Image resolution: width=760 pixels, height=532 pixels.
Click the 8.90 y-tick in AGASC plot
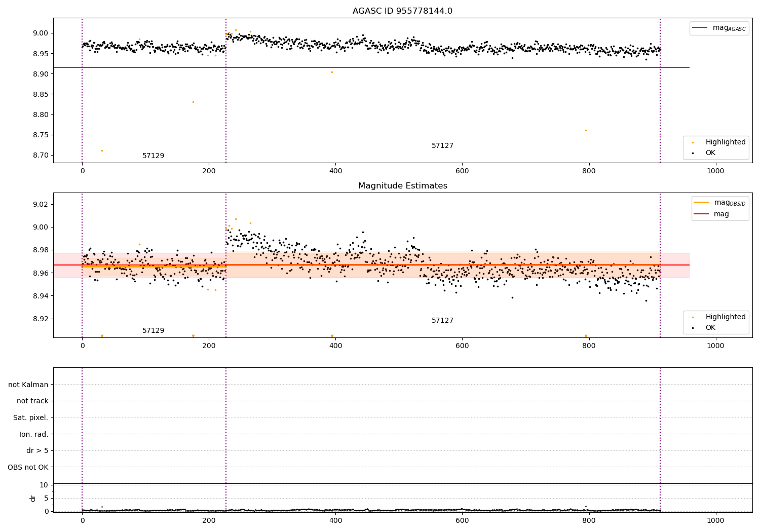click(x=40, y=74)
